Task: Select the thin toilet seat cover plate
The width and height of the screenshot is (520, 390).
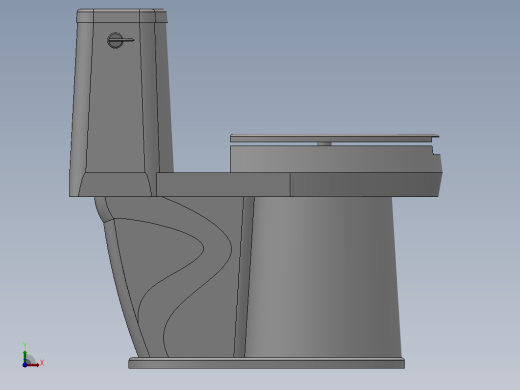Action: tap(334, 138)
